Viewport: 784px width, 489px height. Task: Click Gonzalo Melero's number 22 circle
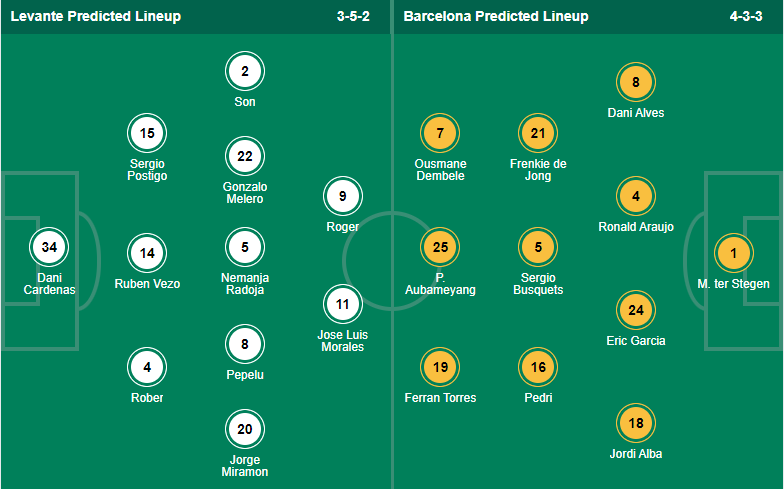click(244, 156)
